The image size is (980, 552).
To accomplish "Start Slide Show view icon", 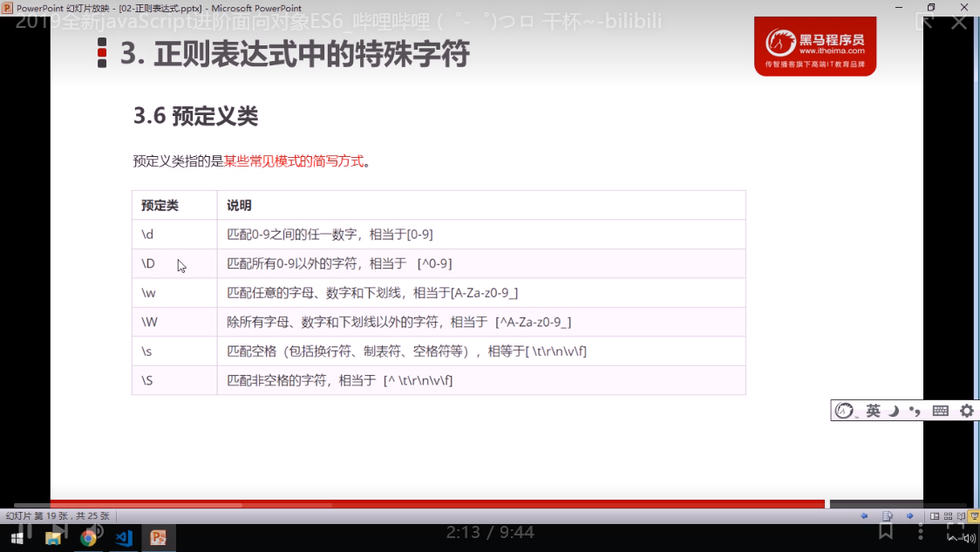I will 975,516.
